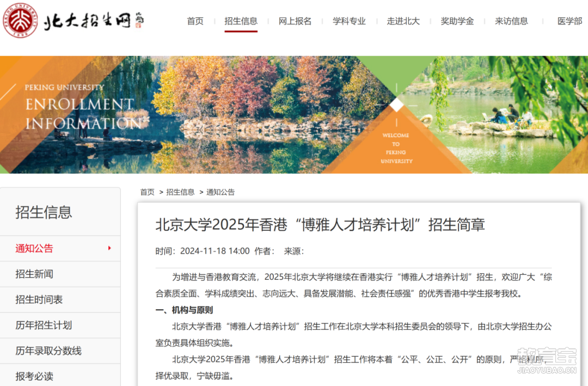Select 通知公告 in the left sidebar
The width and height of the screenshot is (588, 386).
pos(60,248)
